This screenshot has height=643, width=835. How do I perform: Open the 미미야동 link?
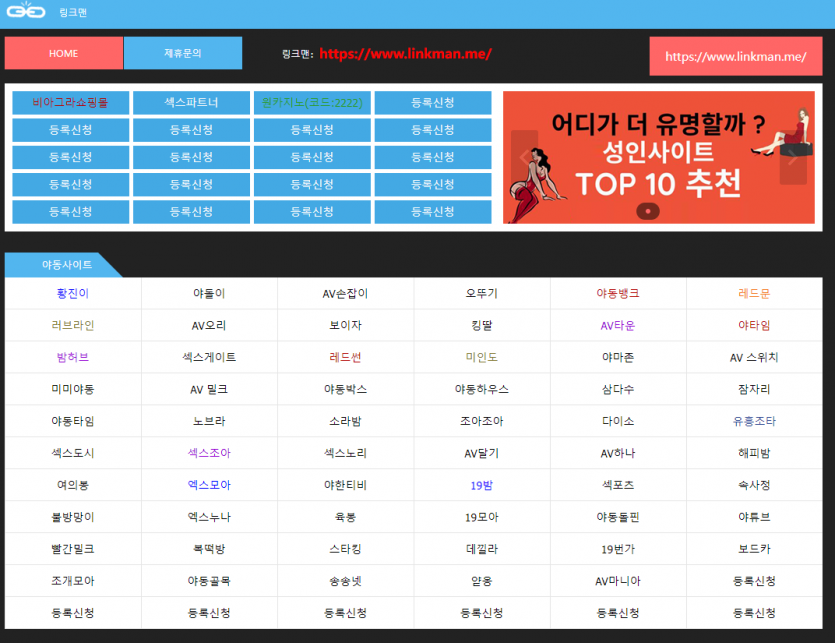point(73,389)
